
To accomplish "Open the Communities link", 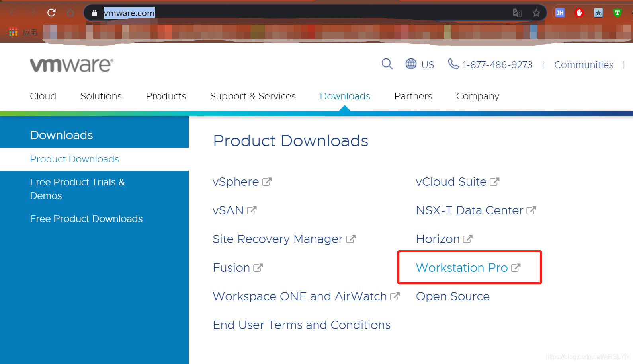I will point(584,64).
